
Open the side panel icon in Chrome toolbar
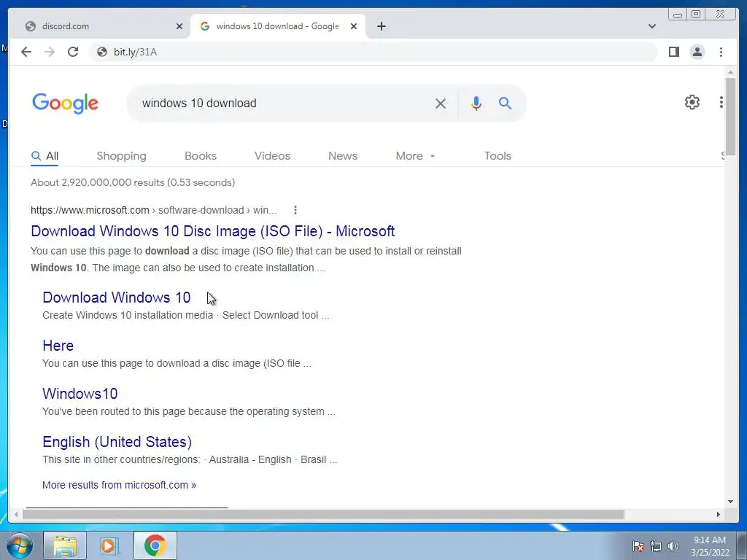673,52
